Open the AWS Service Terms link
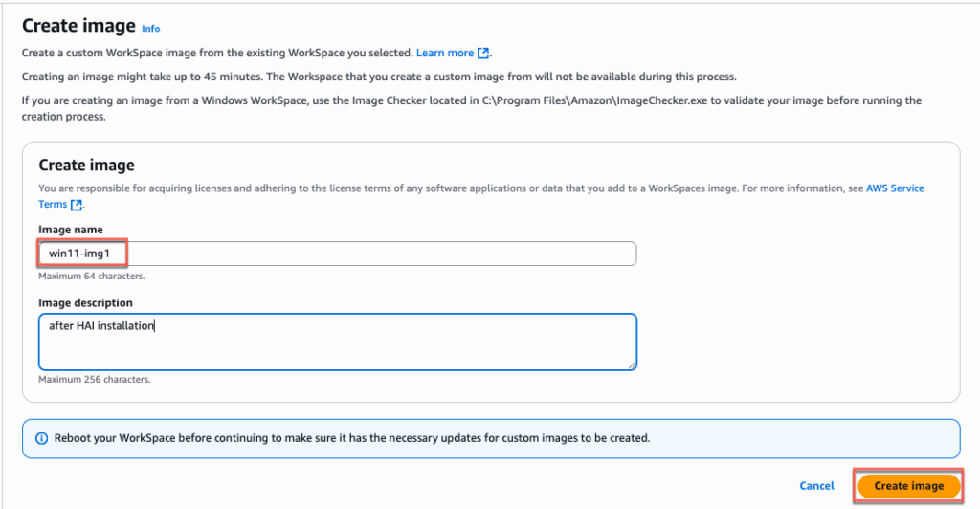 [x=895, y=188]
